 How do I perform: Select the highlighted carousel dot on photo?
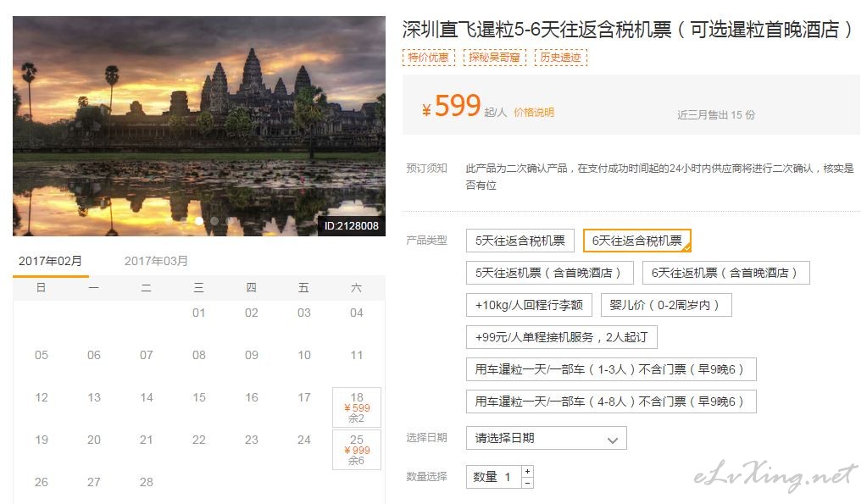click(199, 220)
